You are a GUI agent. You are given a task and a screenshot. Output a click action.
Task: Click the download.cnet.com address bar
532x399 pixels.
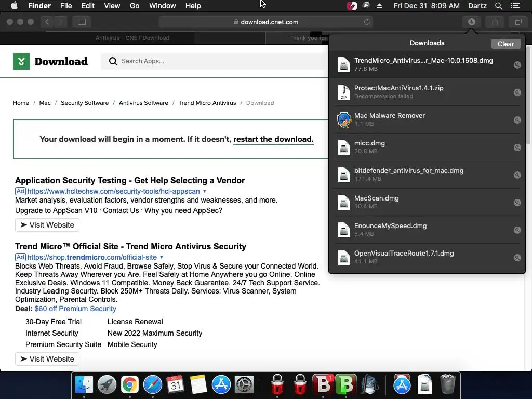point(266,22)
